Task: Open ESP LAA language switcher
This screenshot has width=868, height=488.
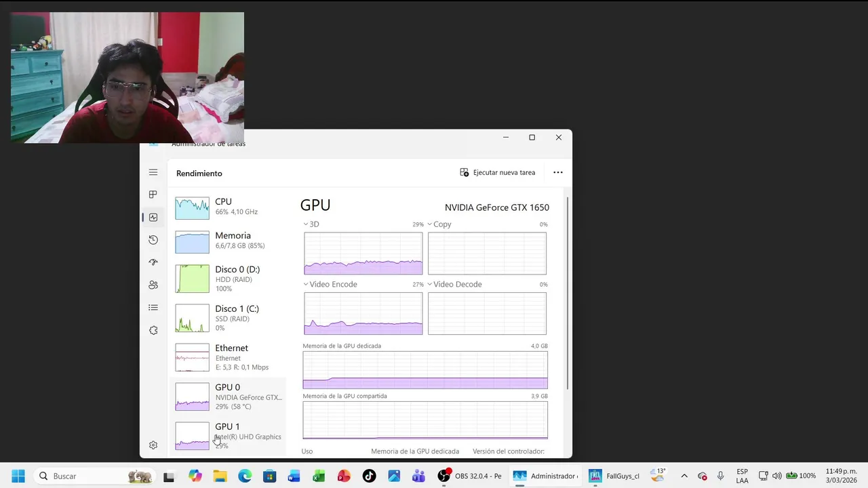Action: [x=743, y=476]
